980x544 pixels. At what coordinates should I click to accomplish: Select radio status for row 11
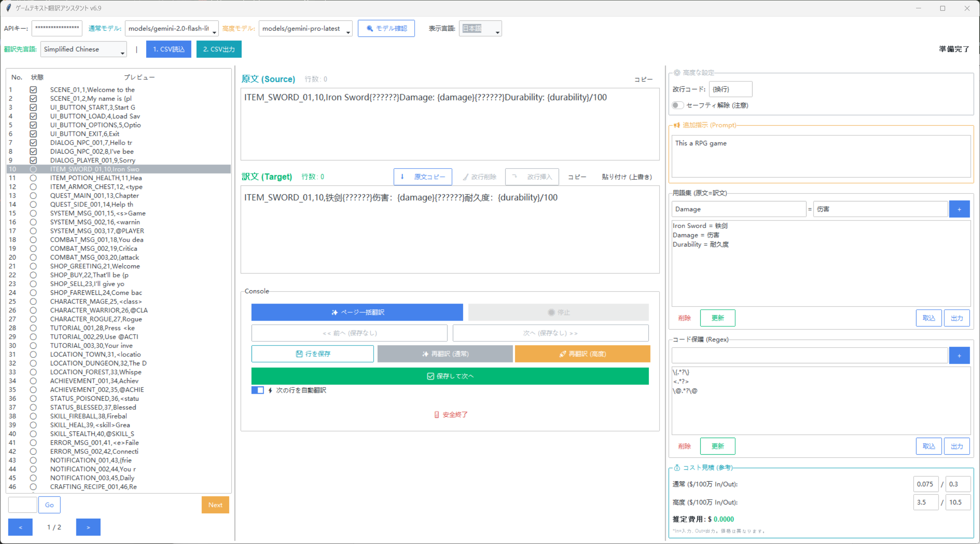pos(33,178)
